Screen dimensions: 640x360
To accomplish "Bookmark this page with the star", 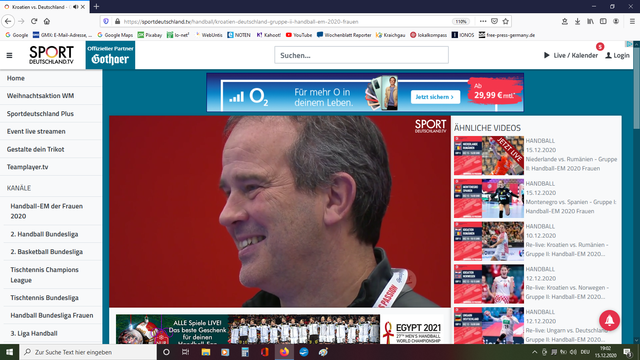I will tap(506, 21).
